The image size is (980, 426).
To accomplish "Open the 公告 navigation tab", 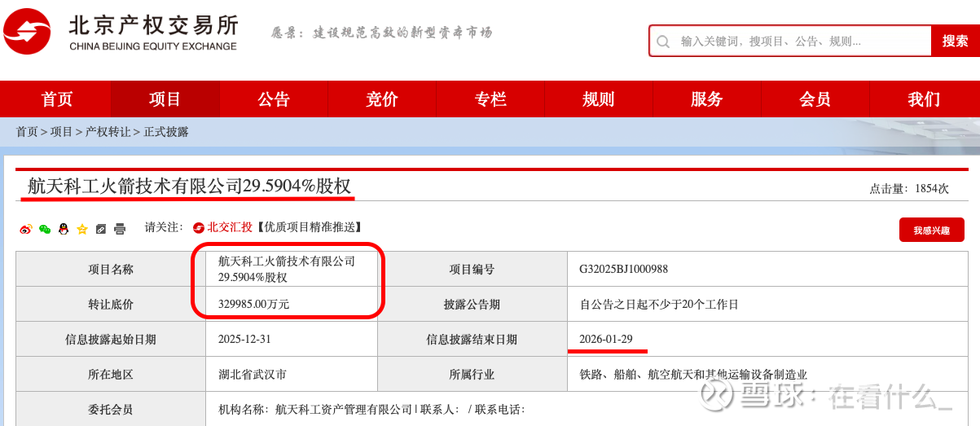I will click(274, 99).
